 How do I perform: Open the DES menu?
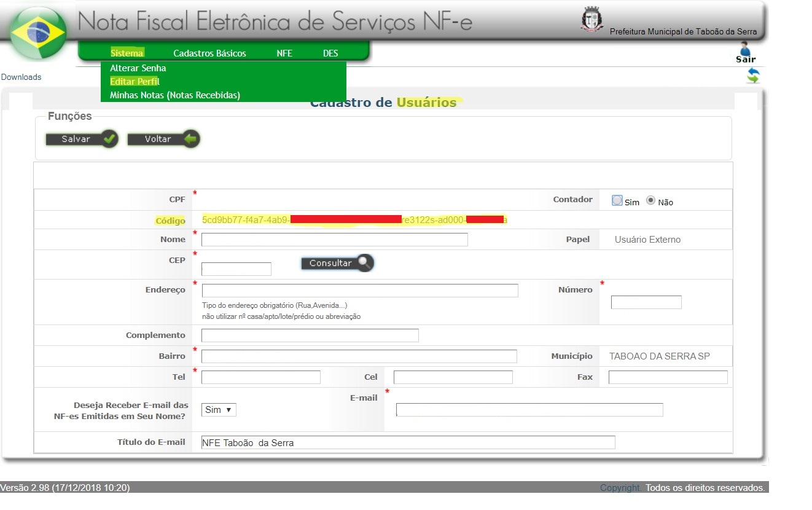330,53
